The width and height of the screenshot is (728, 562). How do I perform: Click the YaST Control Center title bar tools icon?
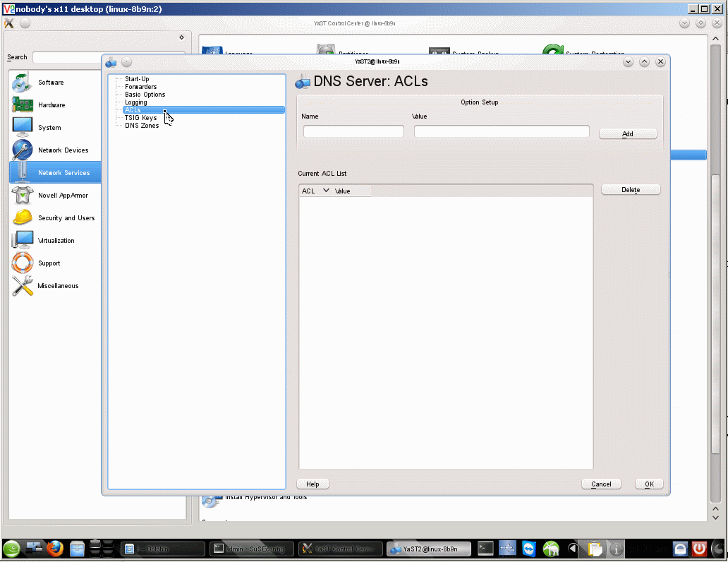9,23
